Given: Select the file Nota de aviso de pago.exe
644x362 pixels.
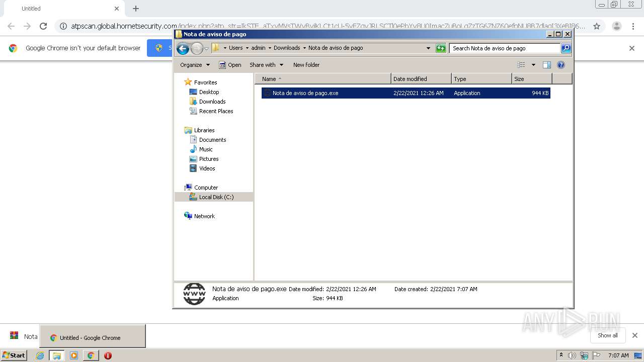Looking at the screenshot, I should point(406,93).
